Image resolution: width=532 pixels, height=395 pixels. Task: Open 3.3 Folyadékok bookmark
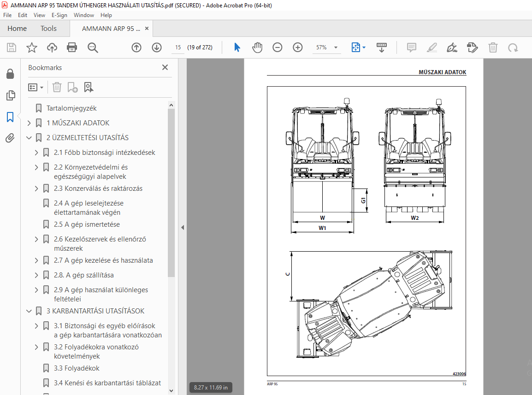click(x=77, y=368)
